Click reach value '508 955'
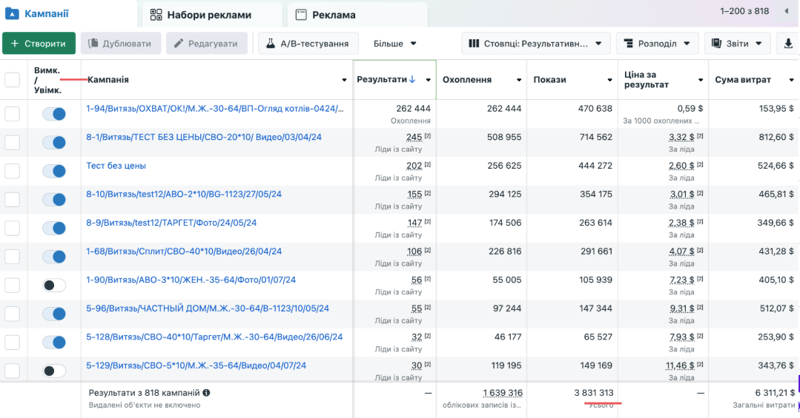 coord(504,137)
